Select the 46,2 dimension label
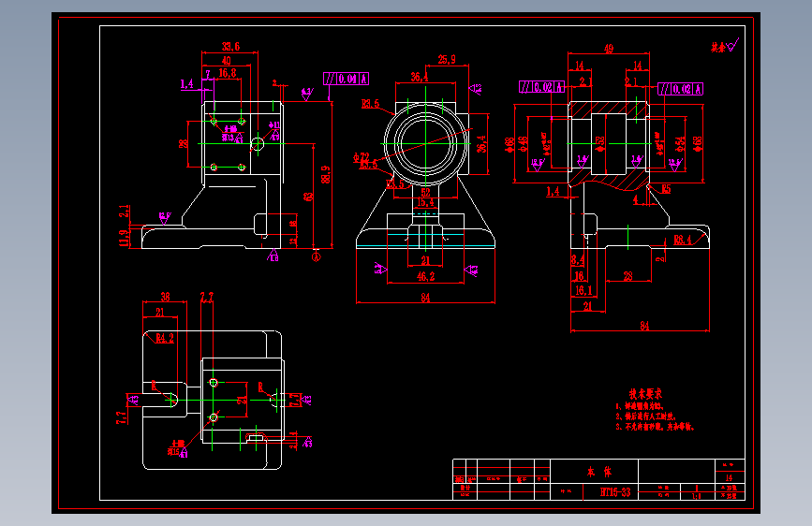The width and height of the screenshot is (812, 526). (x=426, y=277)
